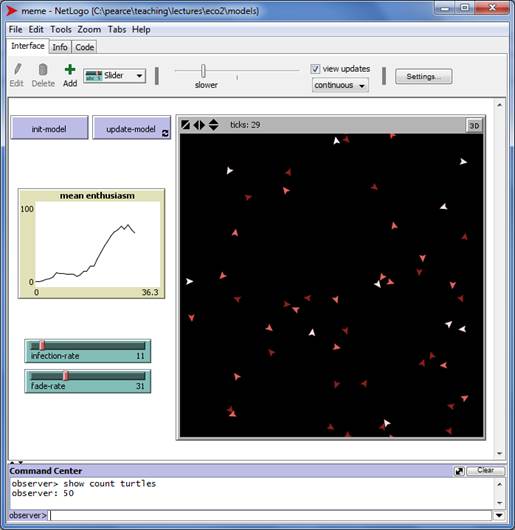
Task: Click the observer command input field
Action: pyautogui.click(x=271, y=515)
